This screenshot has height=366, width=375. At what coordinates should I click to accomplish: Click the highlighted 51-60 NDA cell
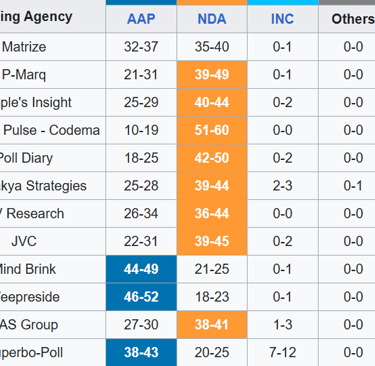point(212,130)
